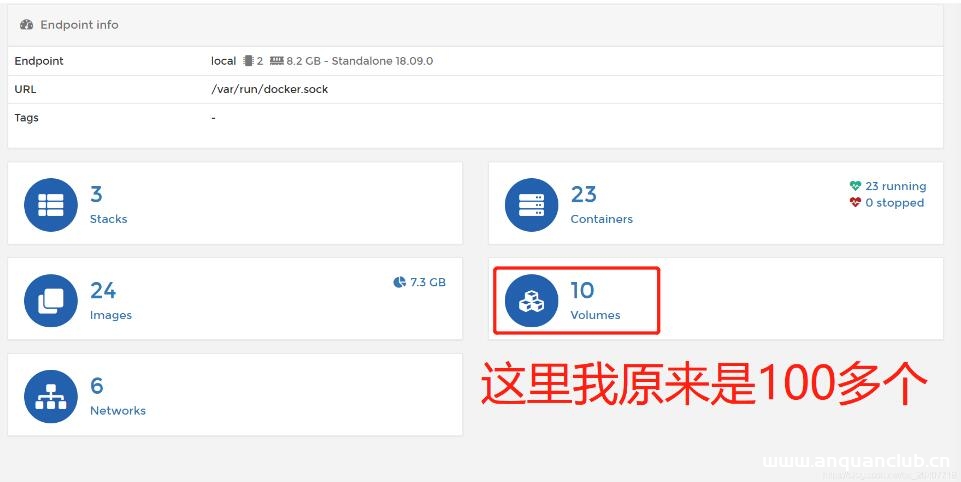Click the 7.3 GB images size
The image size is (961, 482).
tap(428, 282)
